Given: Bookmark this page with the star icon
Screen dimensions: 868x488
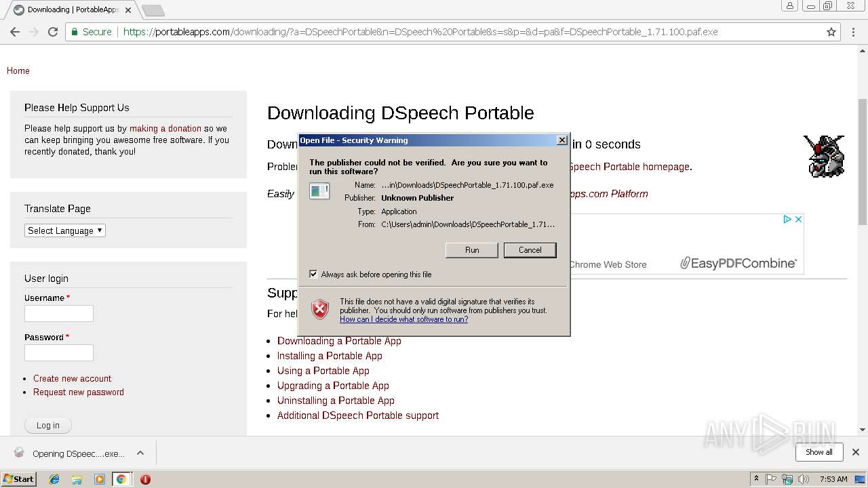Looking at the screenshot, I should click(831, 32).
